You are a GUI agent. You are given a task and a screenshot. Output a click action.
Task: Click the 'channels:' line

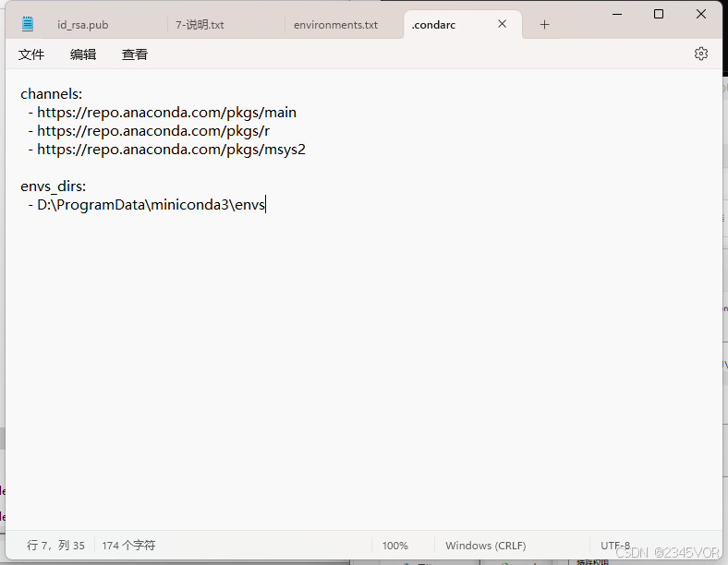pos(51,94)
